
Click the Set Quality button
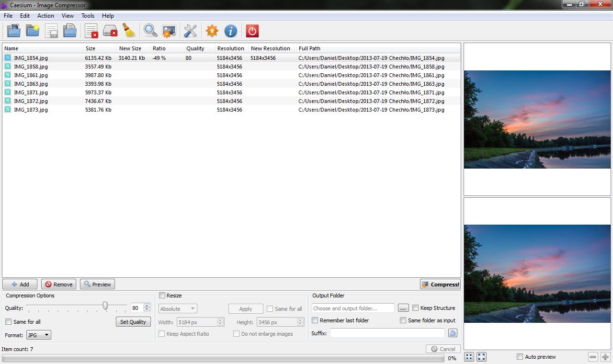133,322
